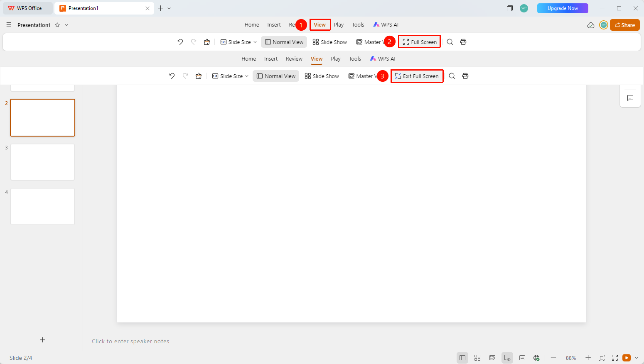
Task: Click the window tiling icon beside avatar
Action: [x=510, y=8]
